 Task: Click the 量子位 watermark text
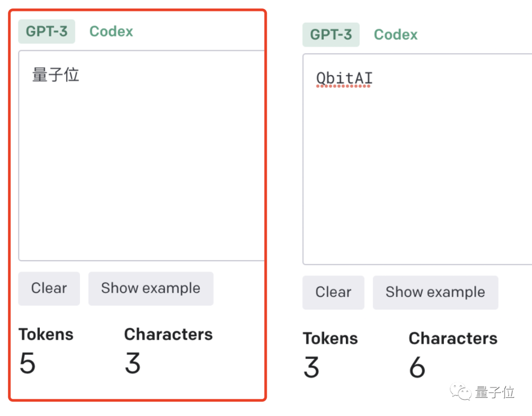click(495, 393)
